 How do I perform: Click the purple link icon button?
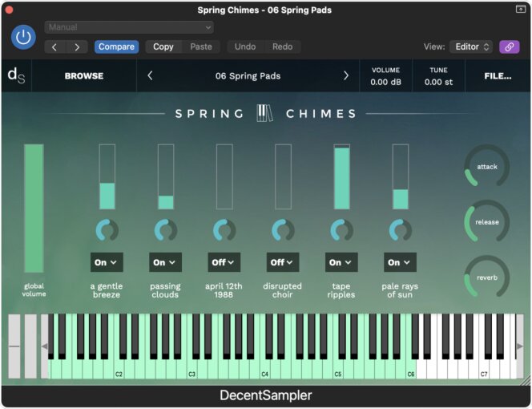pos(509,47)
